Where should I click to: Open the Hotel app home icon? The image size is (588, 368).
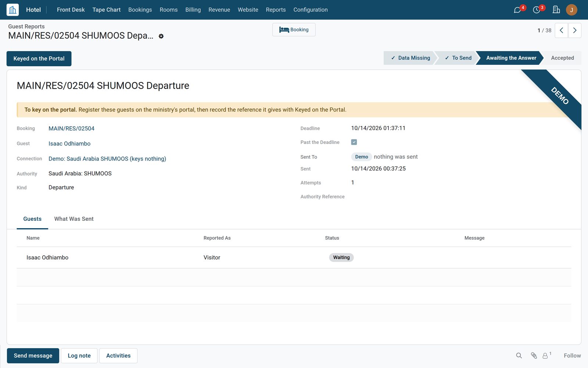(12, 10)
